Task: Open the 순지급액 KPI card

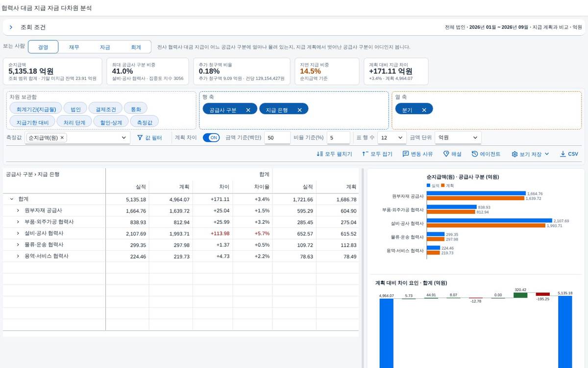Action: pos(52,71)
